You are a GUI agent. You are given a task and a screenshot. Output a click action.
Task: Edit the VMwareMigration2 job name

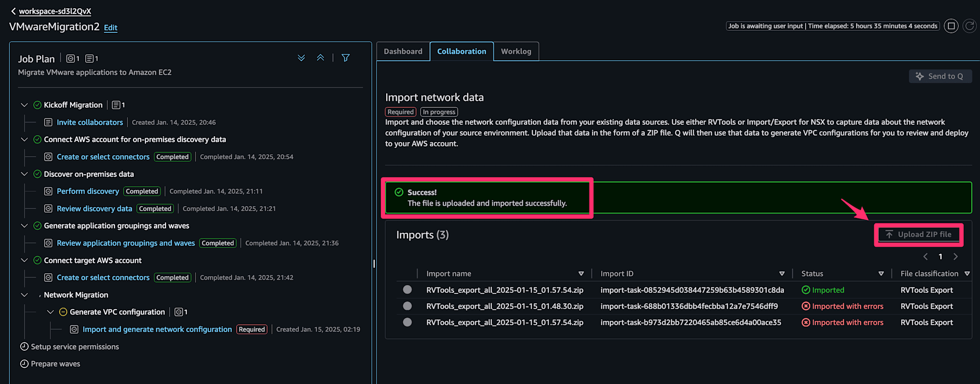pyautogui.click(x=110, y=28)
